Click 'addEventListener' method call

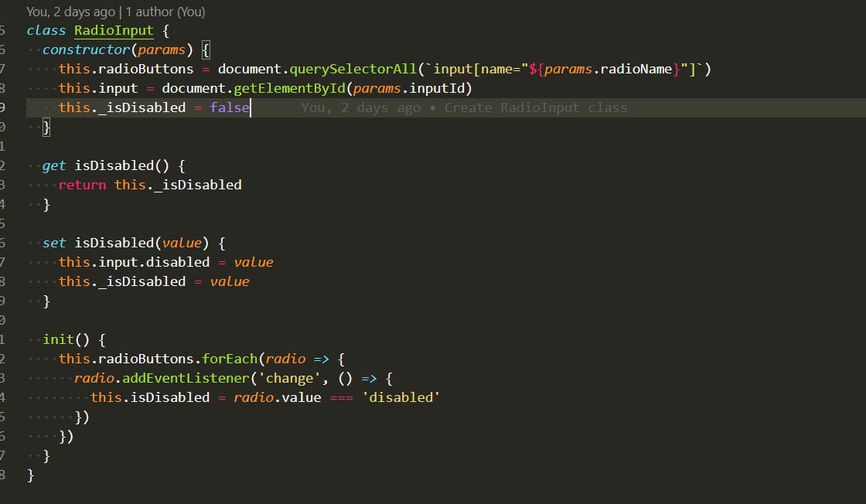coord(186,378)
